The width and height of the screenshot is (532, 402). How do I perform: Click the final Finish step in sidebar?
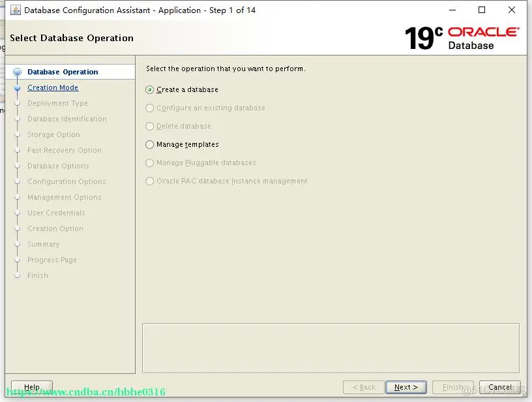38,275
